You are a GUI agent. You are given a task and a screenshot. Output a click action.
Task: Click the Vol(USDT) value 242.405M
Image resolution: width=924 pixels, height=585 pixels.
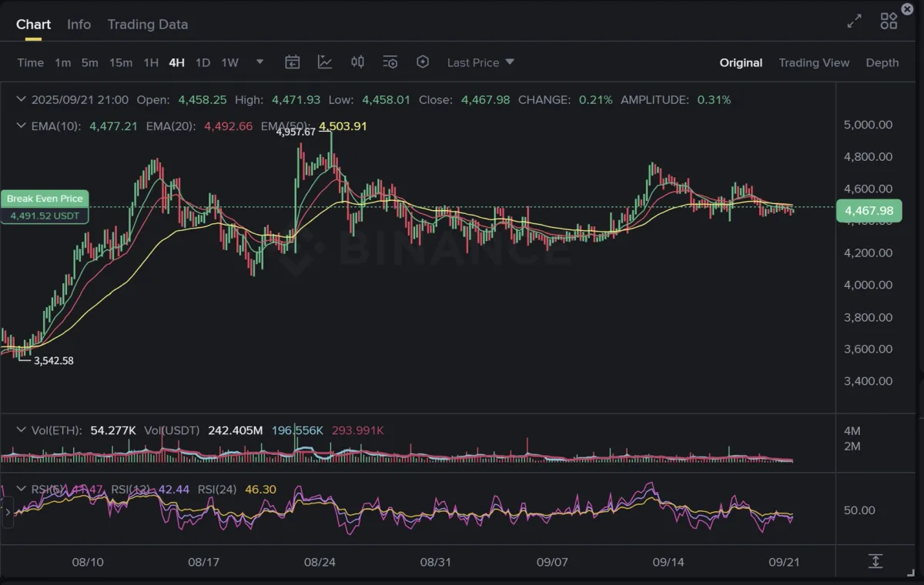(x=235, y=430)
